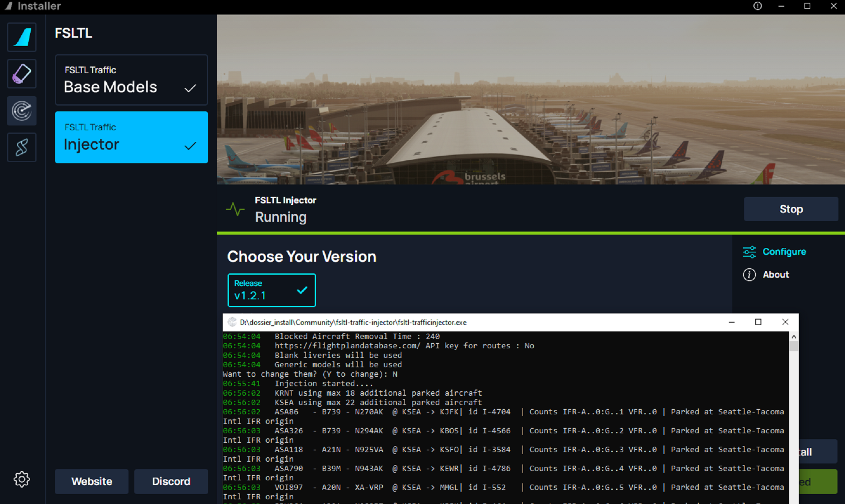Open installer settings gear icon
The width and height of the screenshot is (845, 504).
coord(22,479)
